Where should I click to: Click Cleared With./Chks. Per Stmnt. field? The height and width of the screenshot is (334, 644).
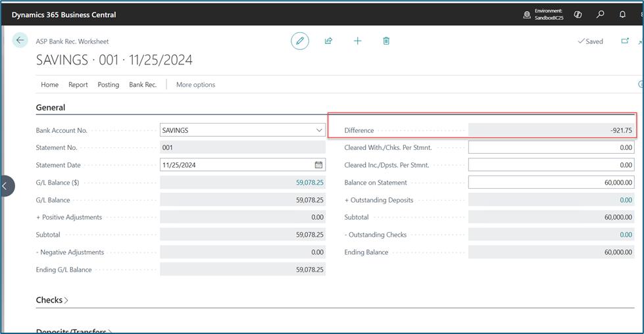click(x=551, y=147)
